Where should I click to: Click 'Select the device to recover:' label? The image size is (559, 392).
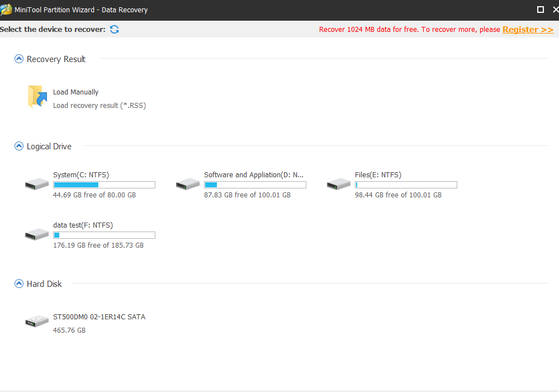tap(53, 29)
